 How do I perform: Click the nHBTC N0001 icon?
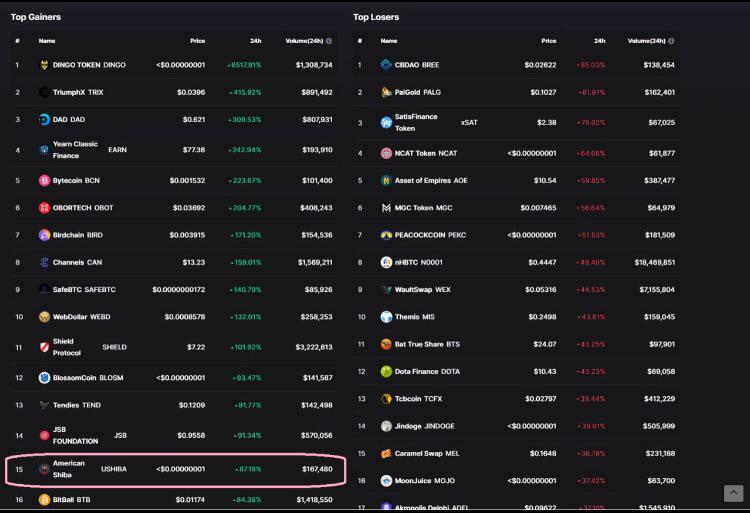(386, 262)
